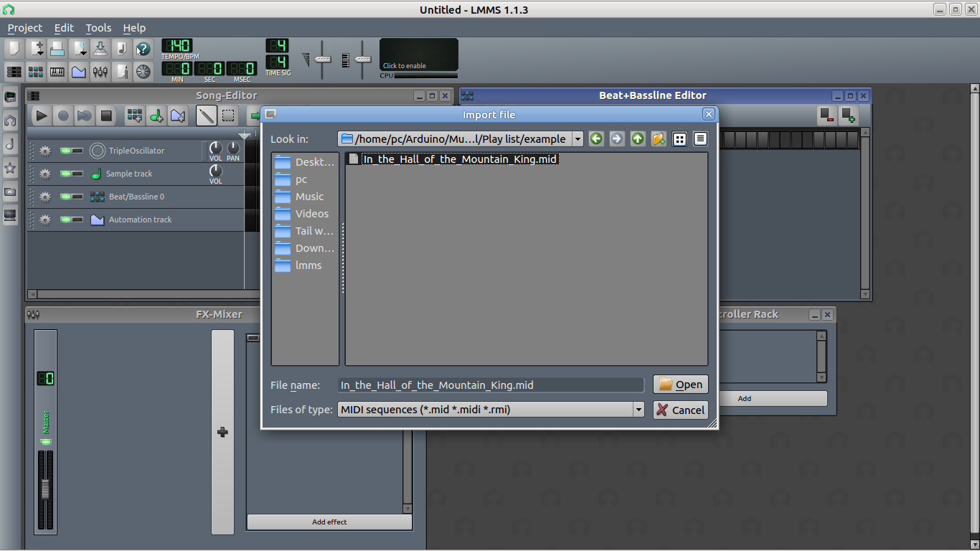Viewport: 980px width, 551px height.
Task: Open the Edit menu
Action: click(64, 28)
